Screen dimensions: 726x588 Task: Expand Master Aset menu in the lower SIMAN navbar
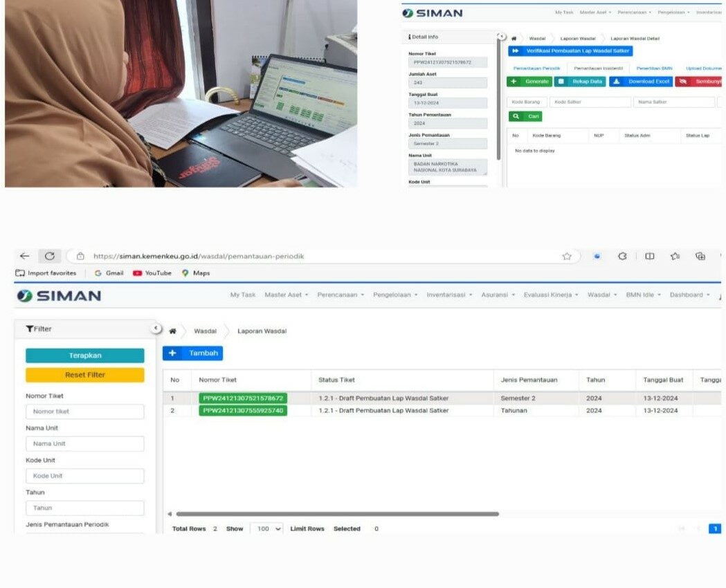tap(286, 295)
